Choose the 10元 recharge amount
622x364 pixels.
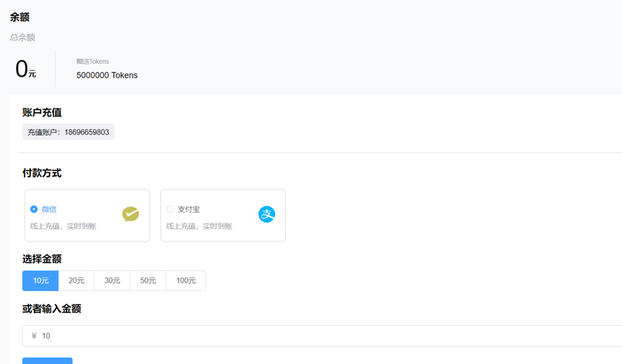pos(40,280)
